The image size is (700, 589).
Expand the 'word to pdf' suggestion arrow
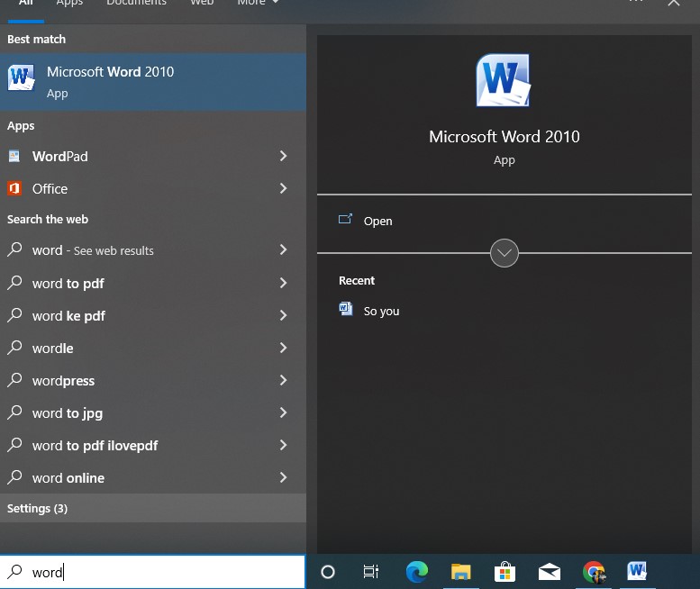coord(283,283)
